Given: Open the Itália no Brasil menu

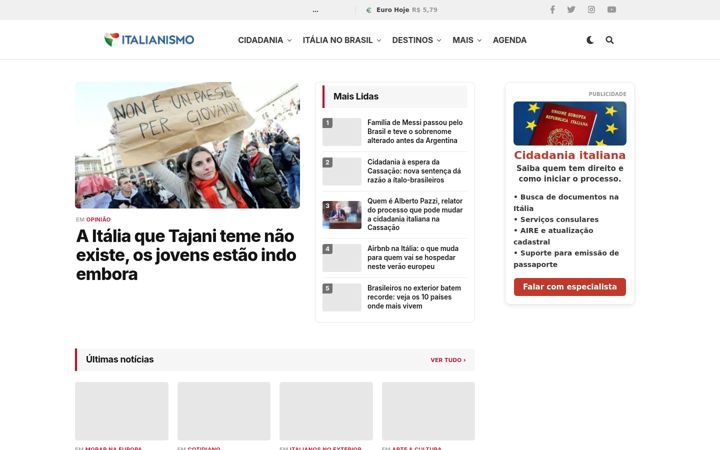Looking at the screenshot, I should pyautogui.click(x=338, y=40).
